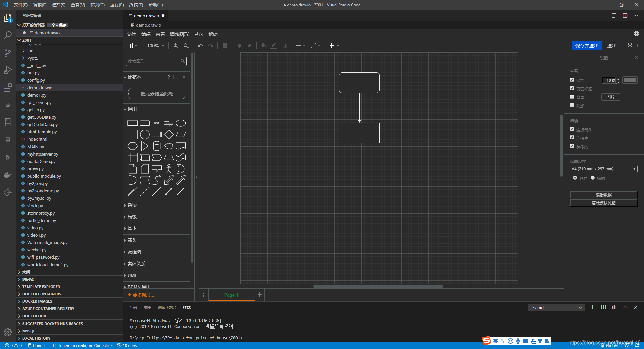
Task: Expand the 杂项 shape category
Action: point(156,205)
